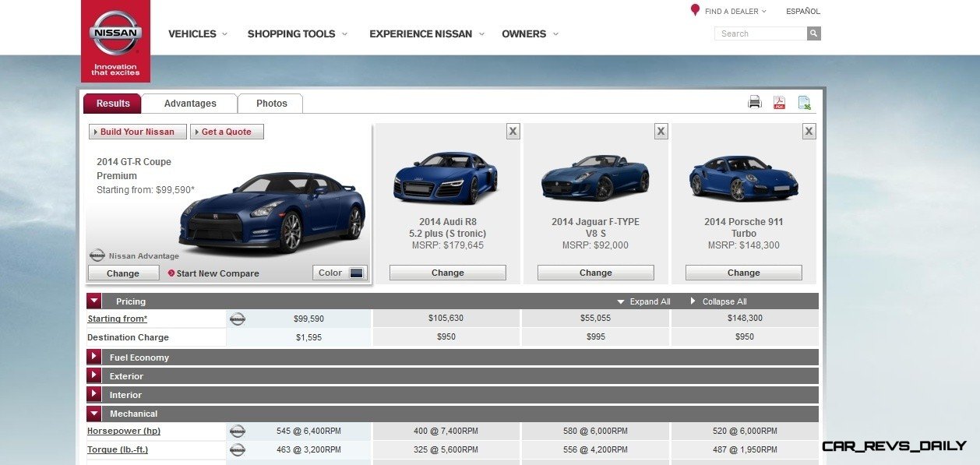Click the Nissan badge in Torque row
The width and height of the screenshot is (980, 465).
[x=237, y=449]
